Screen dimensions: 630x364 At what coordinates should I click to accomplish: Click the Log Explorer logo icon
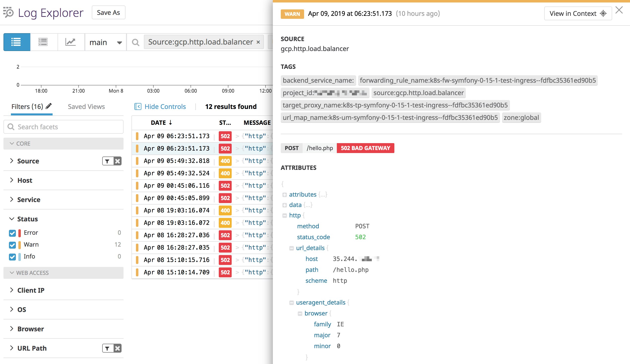pos(8,12)
